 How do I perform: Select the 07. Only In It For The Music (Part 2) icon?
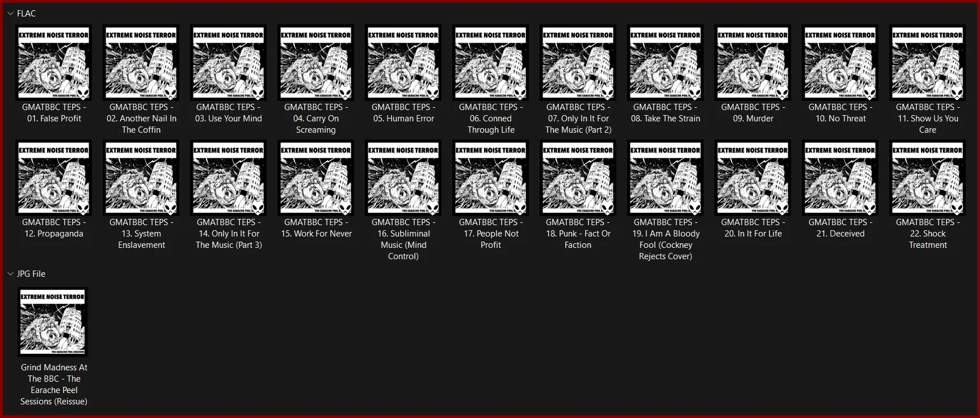[x=578, y=62]
